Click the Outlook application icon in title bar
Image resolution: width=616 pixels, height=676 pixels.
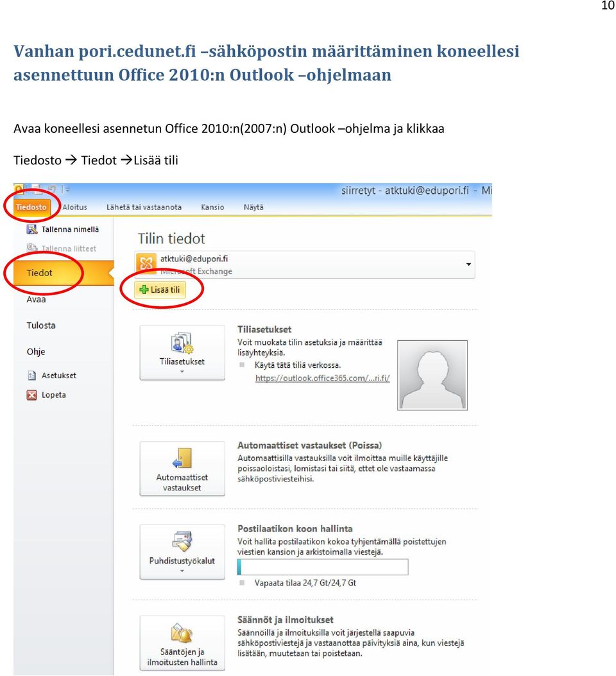point(19,189)
